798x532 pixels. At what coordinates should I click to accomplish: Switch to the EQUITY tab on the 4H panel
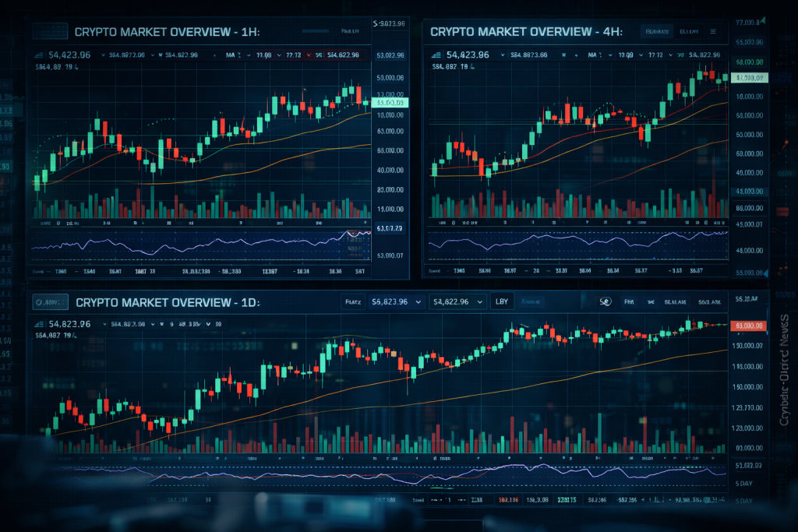pyautogui.click(x=689, y=32)
